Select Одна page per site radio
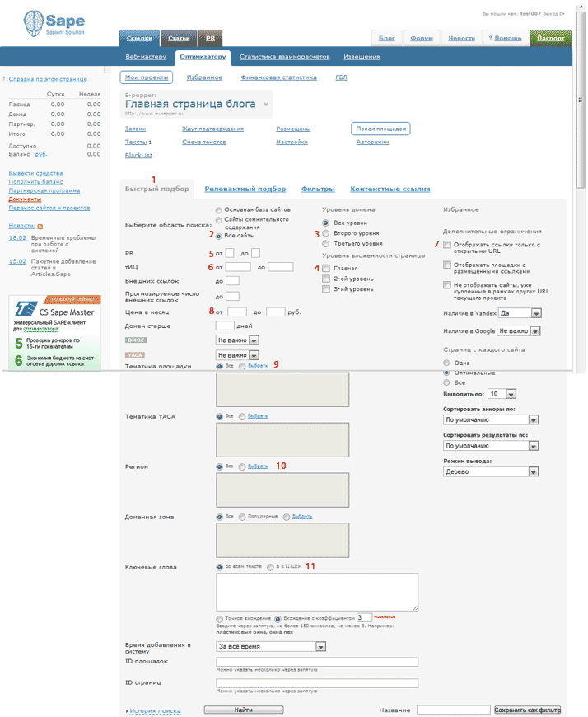 pos(447,363)
